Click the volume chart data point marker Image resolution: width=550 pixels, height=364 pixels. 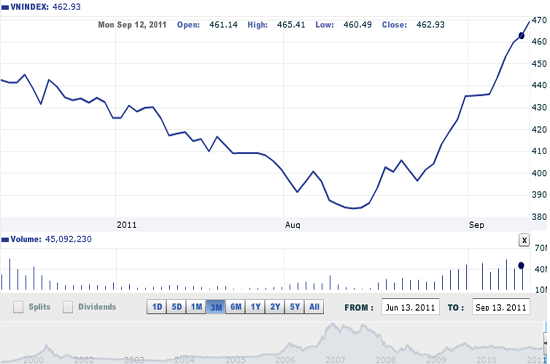coord(521,265)
